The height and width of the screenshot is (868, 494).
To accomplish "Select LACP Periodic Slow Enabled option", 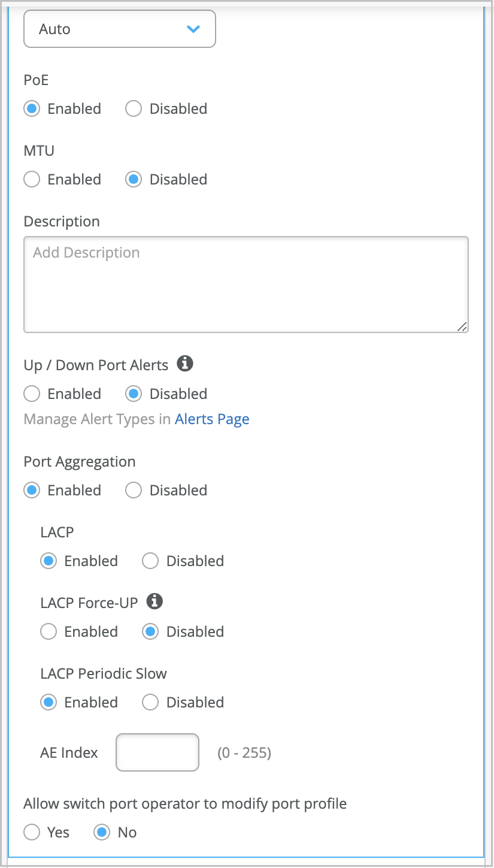I will click(x=49, y=702).
